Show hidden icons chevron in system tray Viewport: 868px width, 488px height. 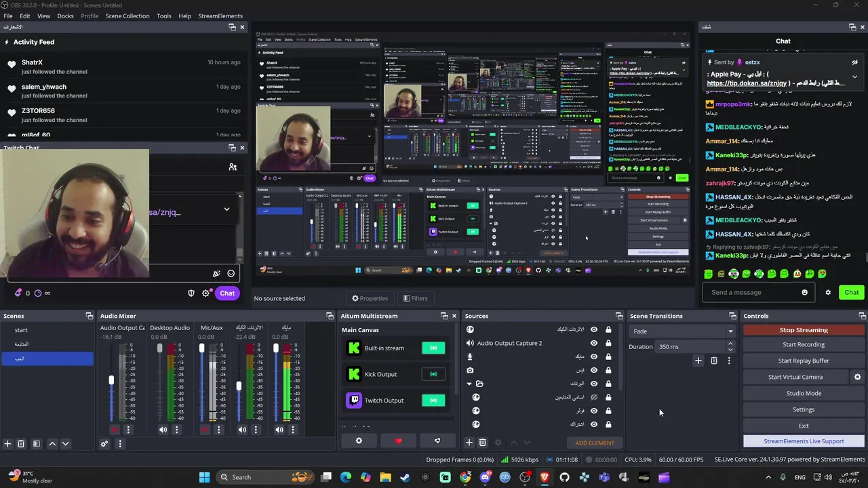pos(768,477)
